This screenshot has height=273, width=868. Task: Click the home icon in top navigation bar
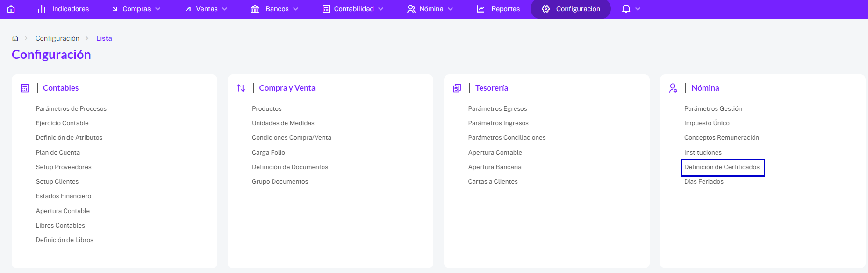(x=11, y=9)
